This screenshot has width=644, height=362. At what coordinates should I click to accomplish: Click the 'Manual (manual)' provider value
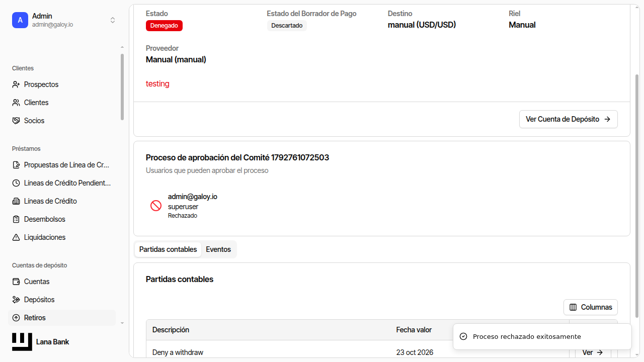(x=176, y=59)
